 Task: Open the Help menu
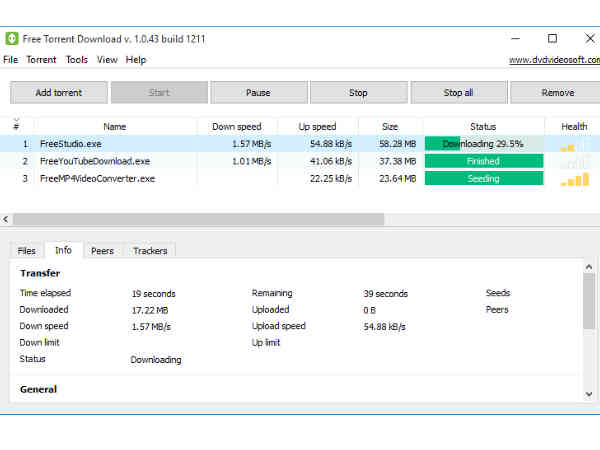(x=136, y=60)
